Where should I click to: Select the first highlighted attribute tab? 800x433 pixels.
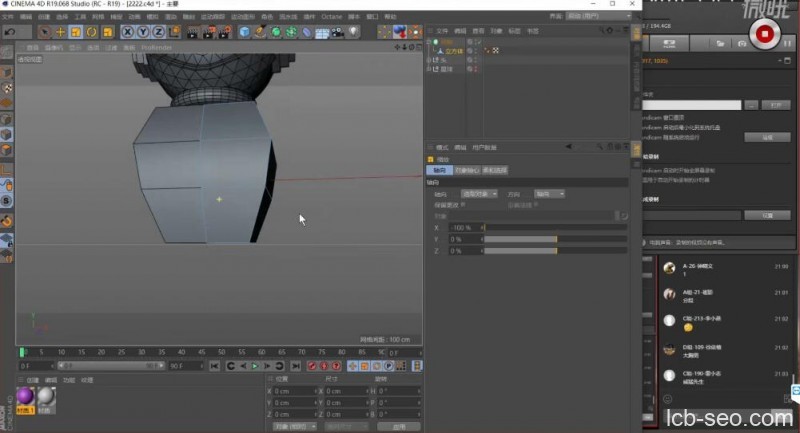tap(440, 170)
